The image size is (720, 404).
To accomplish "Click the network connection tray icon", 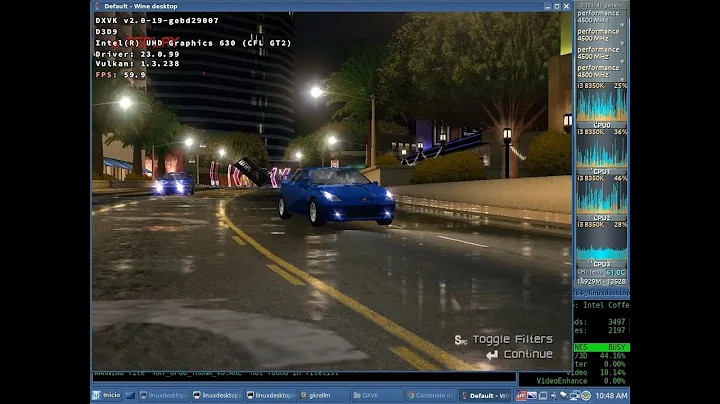I will (574, 395).
